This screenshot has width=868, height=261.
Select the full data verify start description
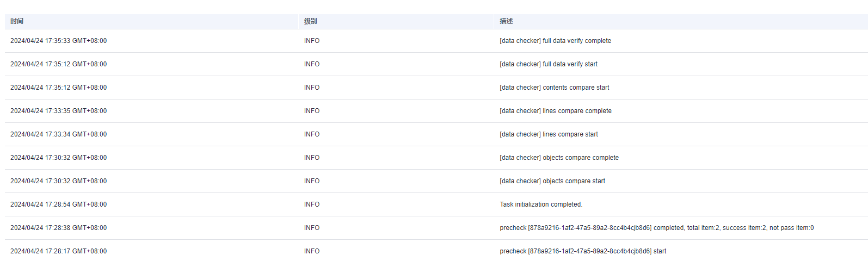[549, 64]
